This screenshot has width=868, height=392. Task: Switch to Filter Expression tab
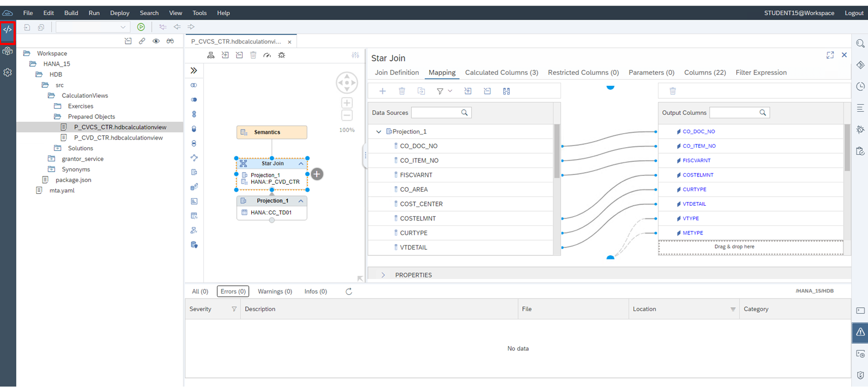coord(761,73)
